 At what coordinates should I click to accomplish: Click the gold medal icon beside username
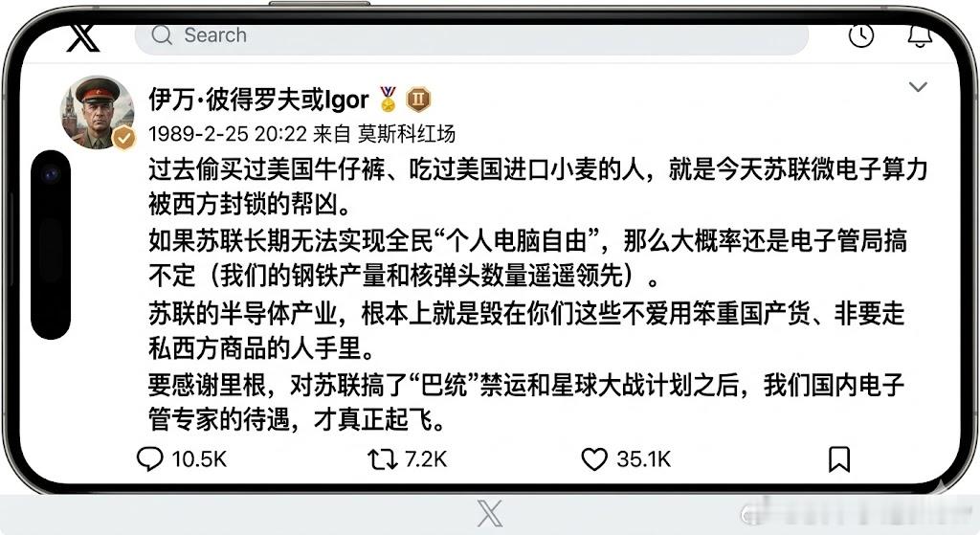click(x=388, y=99)
